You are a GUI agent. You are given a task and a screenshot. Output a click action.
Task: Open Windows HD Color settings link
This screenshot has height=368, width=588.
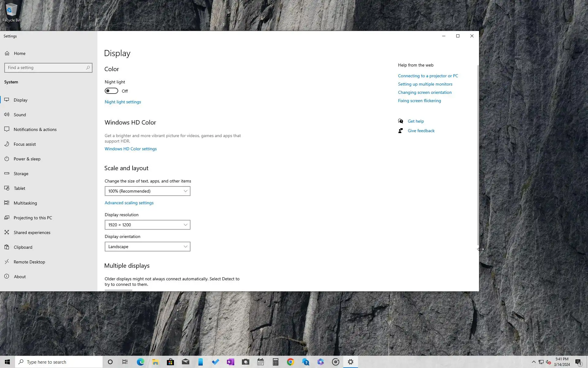[130, 149]
